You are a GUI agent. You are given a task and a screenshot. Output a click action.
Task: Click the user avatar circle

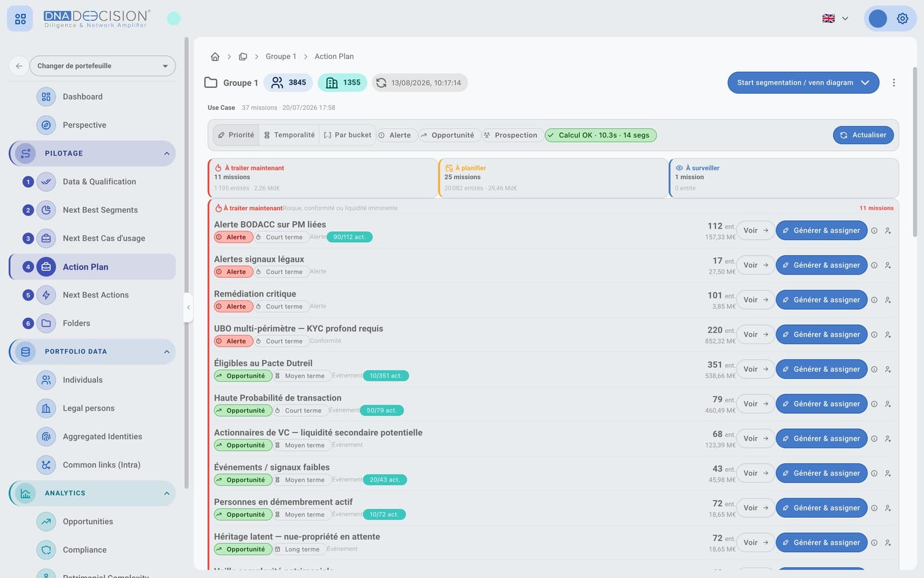click(877, 18)
